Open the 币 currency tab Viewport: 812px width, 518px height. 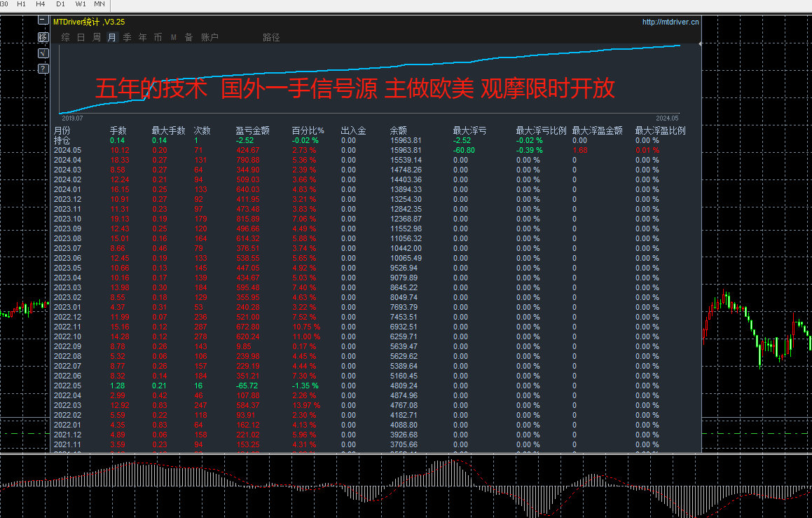[x=158, y=37]
